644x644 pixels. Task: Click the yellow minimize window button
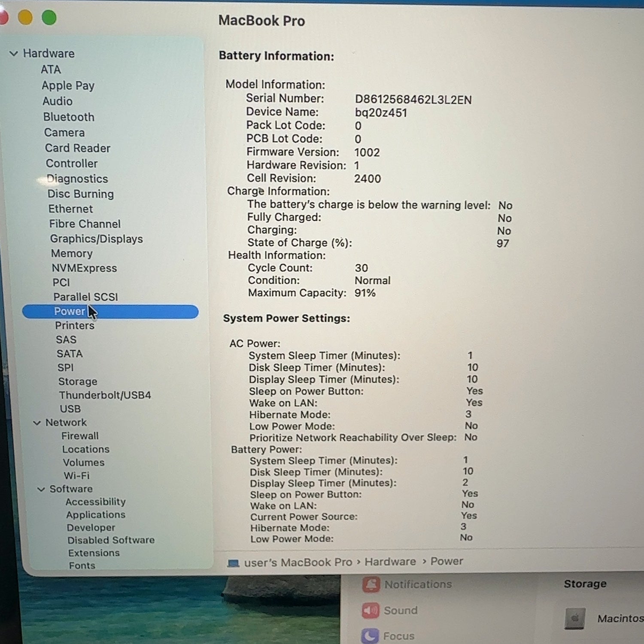click(x=25, y=18)
